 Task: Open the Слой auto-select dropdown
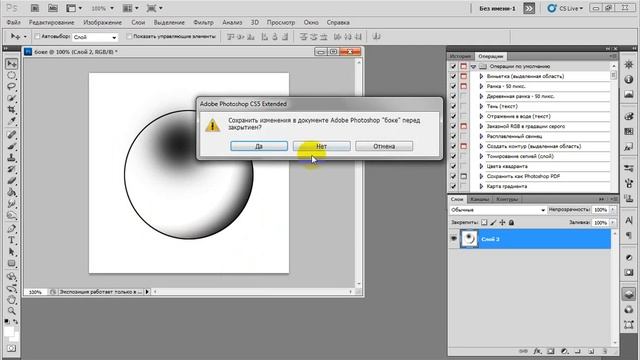(95, 37)
